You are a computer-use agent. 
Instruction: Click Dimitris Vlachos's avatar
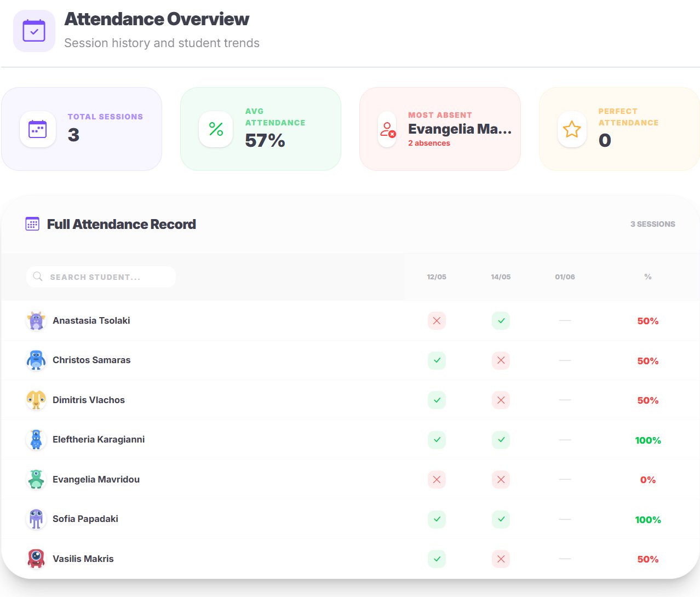tap(36, 400)
